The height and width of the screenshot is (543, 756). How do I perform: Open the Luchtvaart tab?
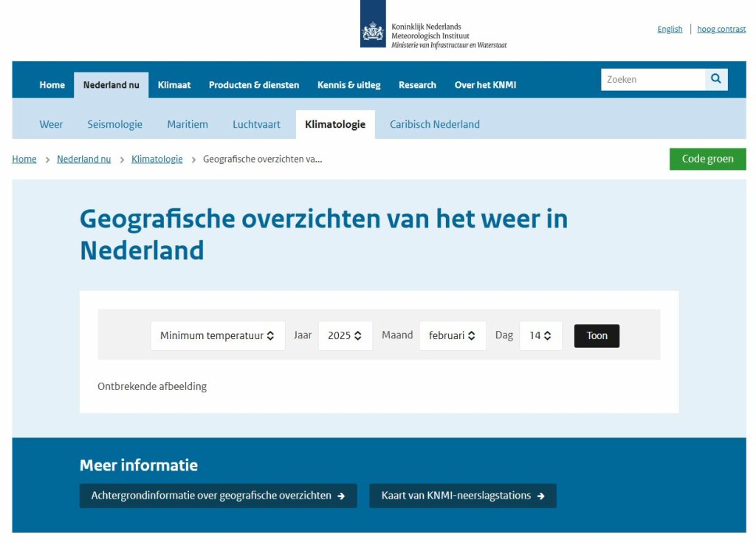tap(256, 125)
